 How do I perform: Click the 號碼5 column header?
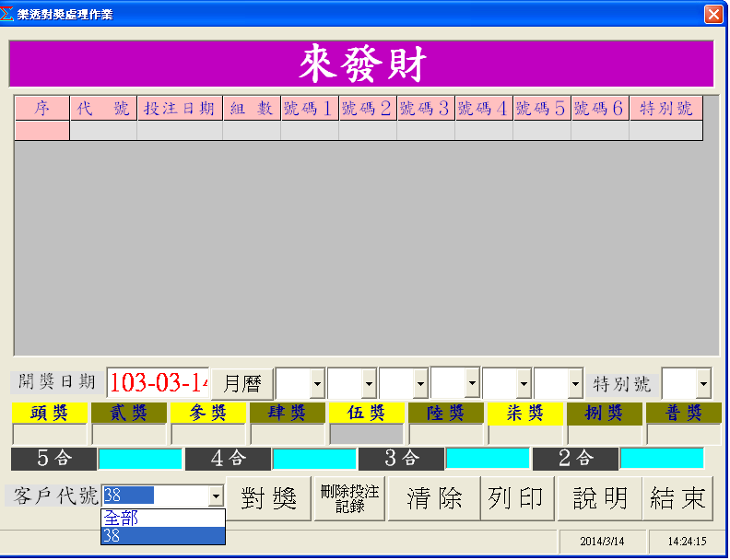542,109
